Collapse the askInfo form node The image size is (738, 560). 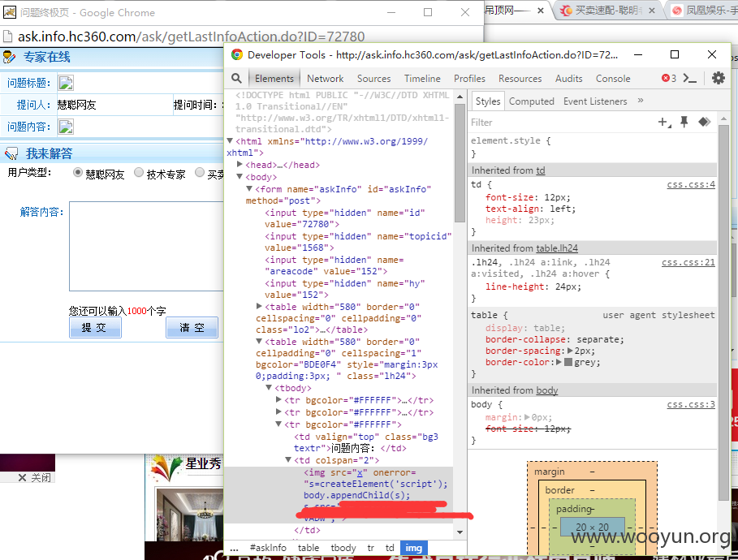pos(249,189)
